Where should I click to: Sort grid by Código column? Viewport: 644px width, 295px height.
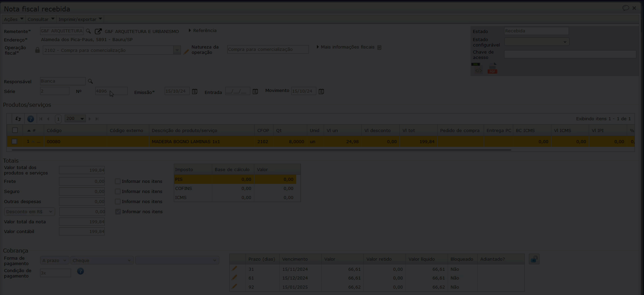(x=75, y=131)
